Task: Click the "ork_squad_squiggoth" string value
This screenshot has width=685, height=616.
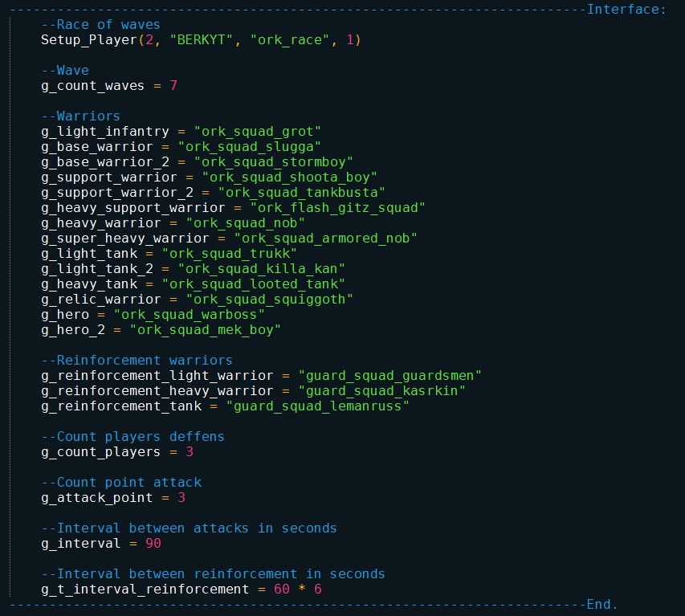Action: coord(269,300)
